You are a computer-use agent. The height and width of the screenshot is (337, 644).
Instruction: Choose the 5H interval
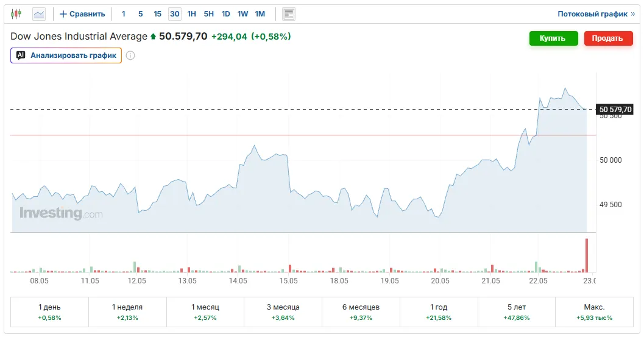click(208, 14)
